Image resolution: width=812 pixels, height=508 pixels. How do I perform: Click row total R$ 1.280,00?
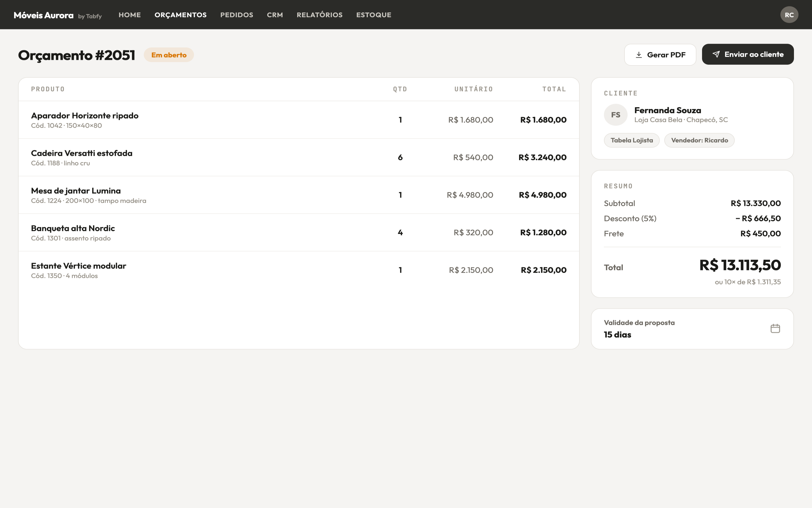click(543, 233)
